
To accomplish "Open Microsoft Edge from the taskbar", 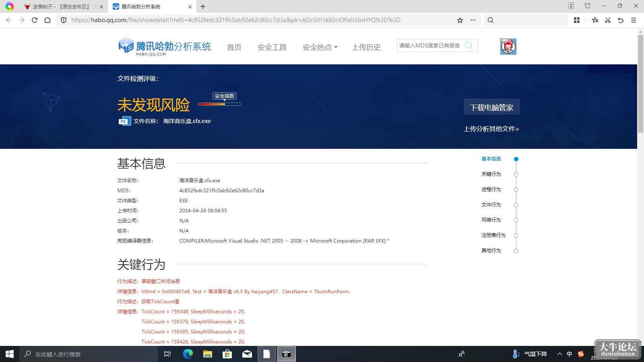I will 188,354.
